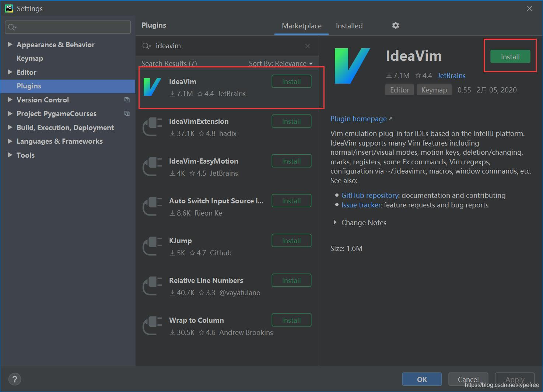Select the Wrap to Column result title

click(196, 320)
